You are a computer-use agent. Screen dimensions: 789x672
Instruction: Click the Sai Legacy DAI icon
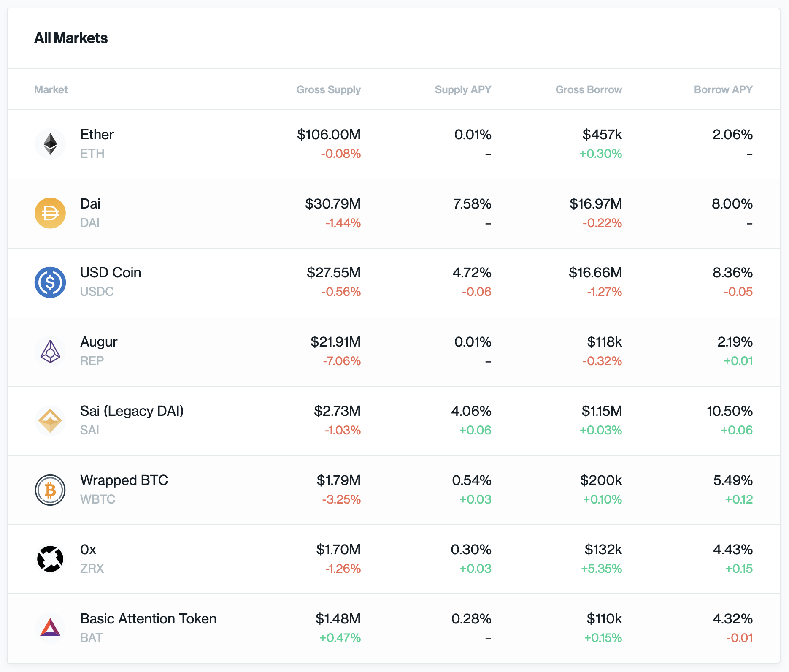pyautogui.click(x=50, y=421)
